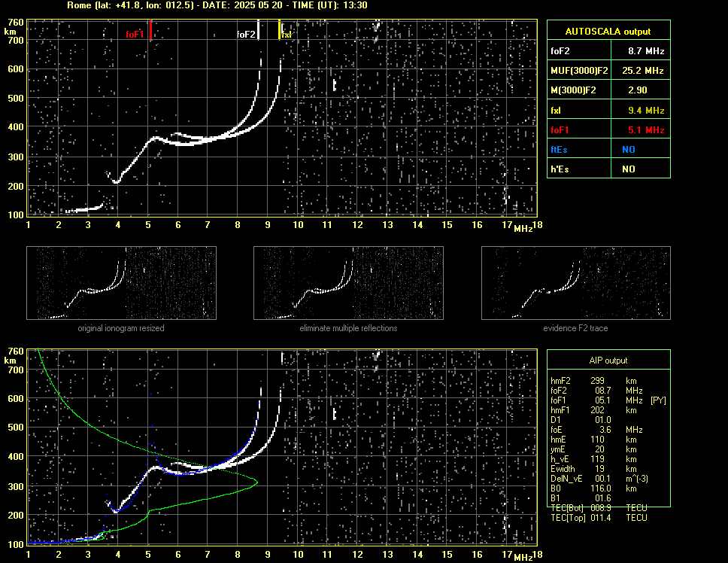Click the 'MHz' unit label under bottom ionogram
This screenshot has width=728, height=563.
pos(523,558)
